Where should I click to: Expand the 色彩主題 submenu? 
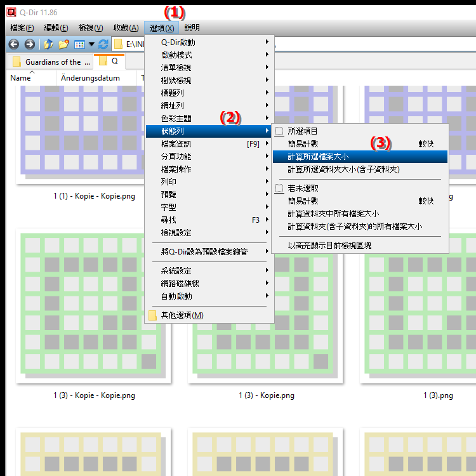coord(209,119)
